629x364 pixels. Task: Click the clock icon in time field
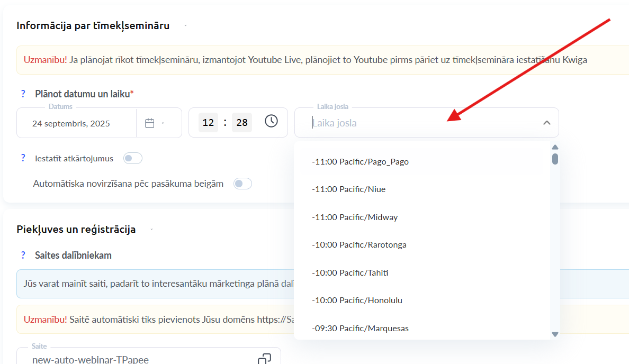pos(271,121)
